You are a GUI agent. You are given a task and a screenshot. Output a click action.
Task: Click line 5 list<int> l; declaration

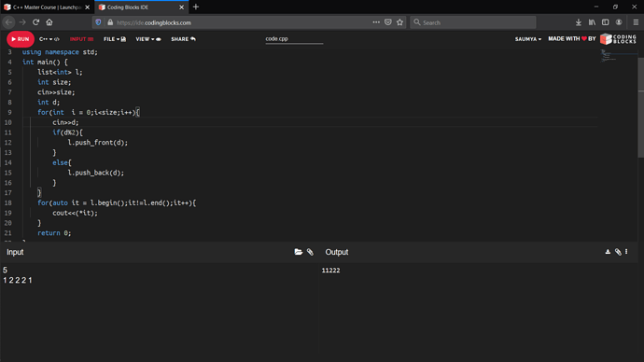coord(60,72)
